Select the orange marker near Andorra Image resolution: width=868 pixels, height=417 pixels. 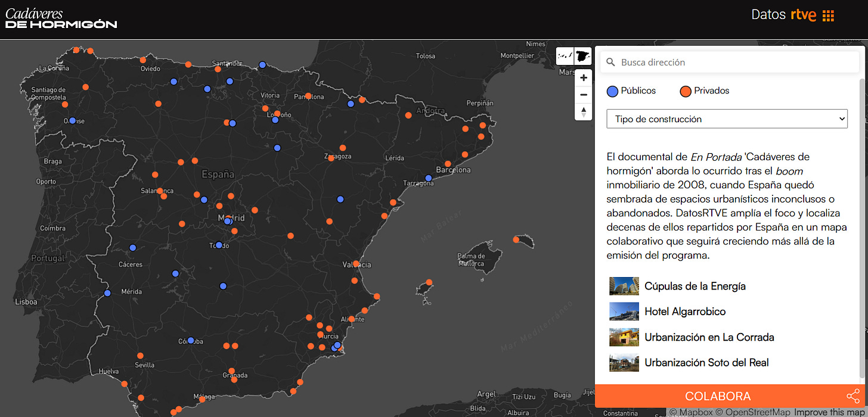point(408,115)
